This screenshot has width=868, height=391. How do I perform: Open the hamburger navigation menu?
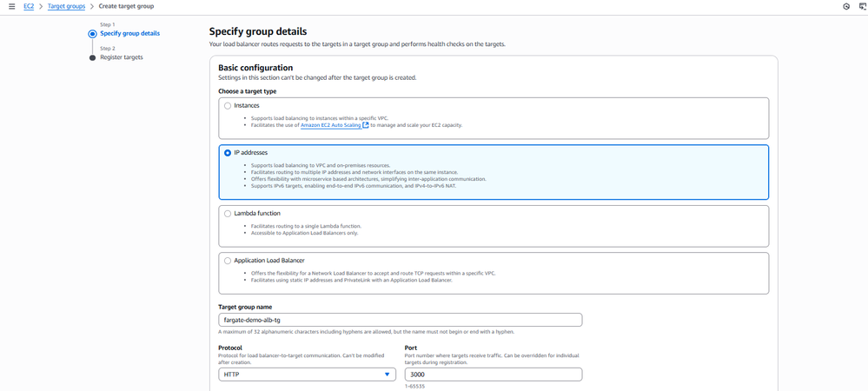pos(11,6)
